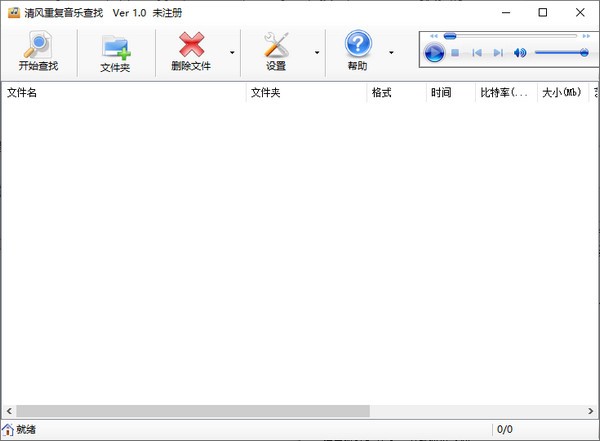Play the selected track in the player

click(434, 53)
